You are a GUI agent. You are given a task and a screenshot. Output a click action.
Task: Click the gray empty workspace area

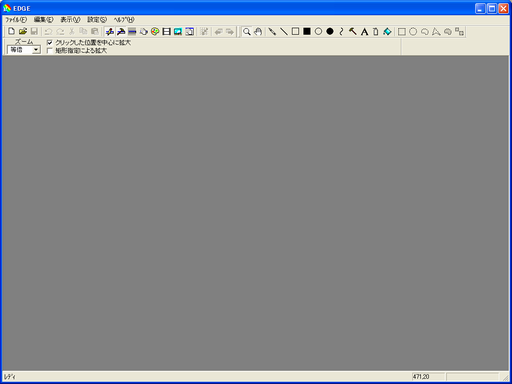click(255, 213)
